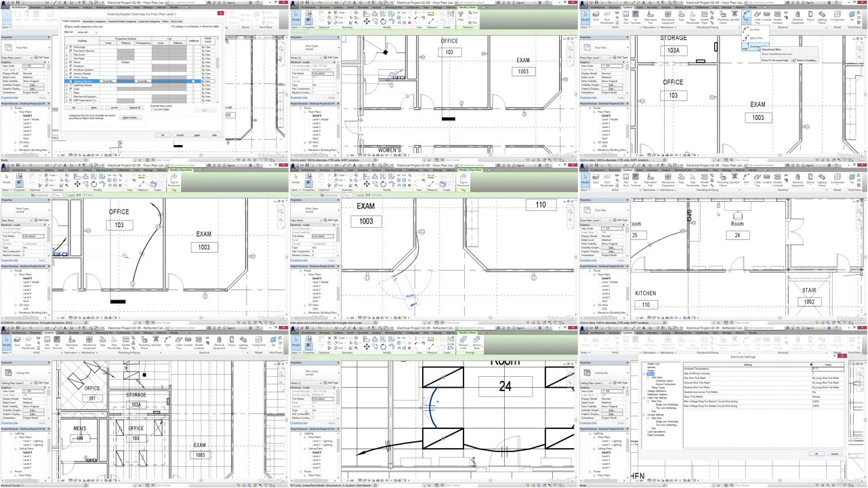The image size is (868, 488).
Task: Collapse Cable Tray Settings node in Electrical Settings
Action: pos(644,398)
